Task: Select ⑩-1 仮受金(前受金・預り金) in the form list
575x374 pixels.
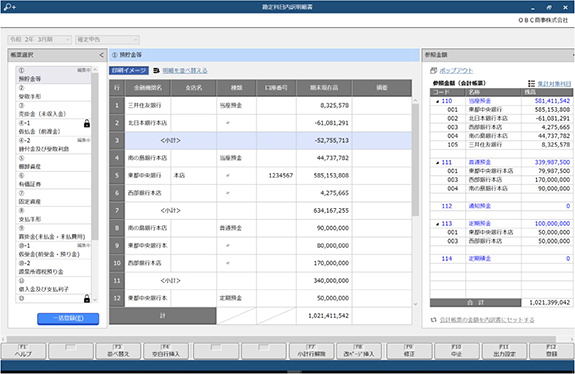Action: 53,250
